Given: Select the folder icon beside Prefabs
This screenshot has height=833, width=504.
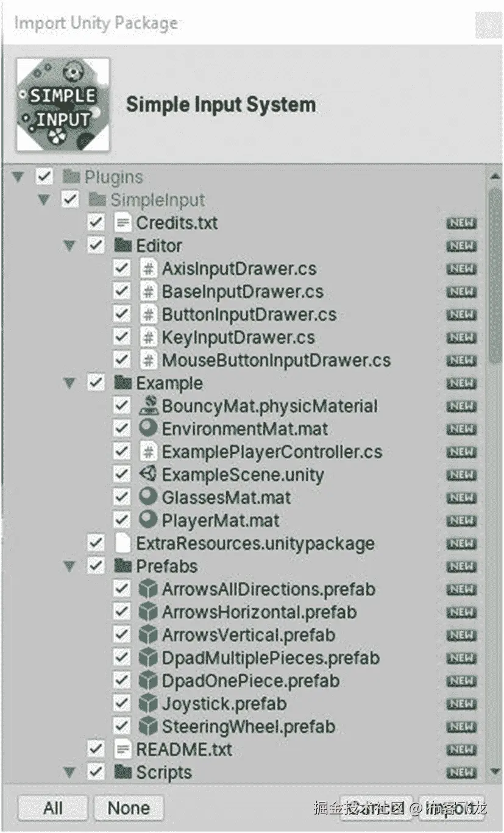Looking at the screenshot, I should point(124,566).
